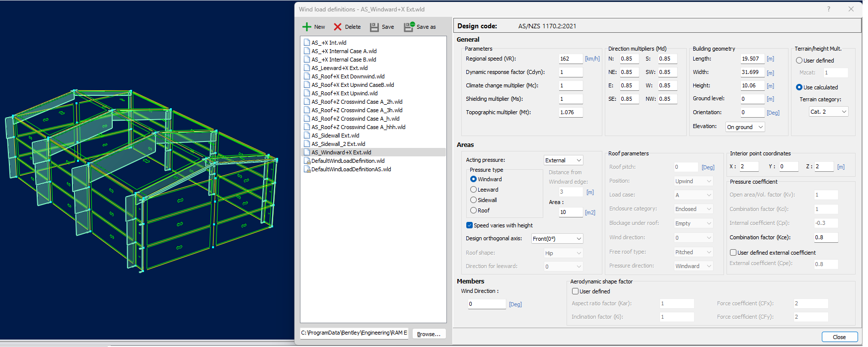Uncheck Speed varies with height
This screenshot has height=347, width=868.
click(x=469, y=225)
